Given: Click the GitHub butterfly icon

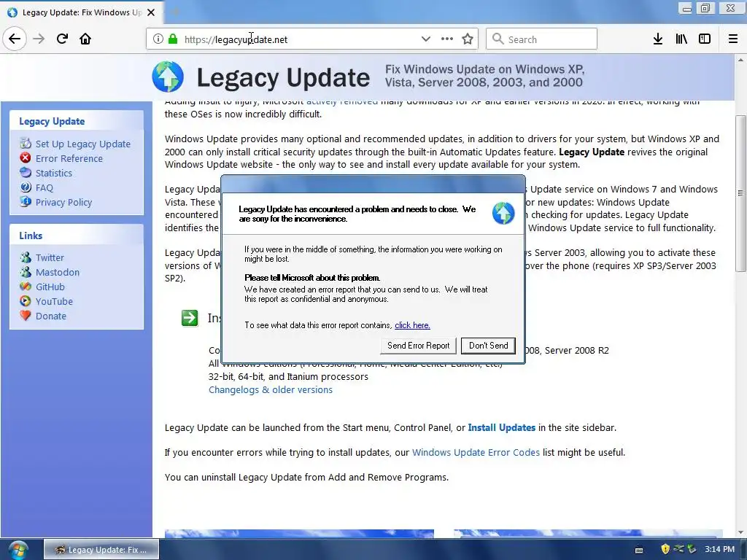Looking at the screenshot, I should pyautogui.click(x=26, y=286).
